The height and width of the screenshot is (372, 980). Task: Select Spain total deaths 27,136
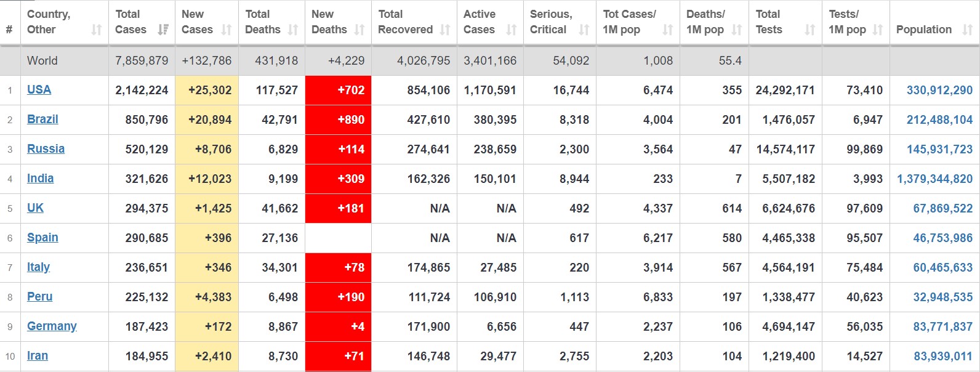tap(279, 238)
